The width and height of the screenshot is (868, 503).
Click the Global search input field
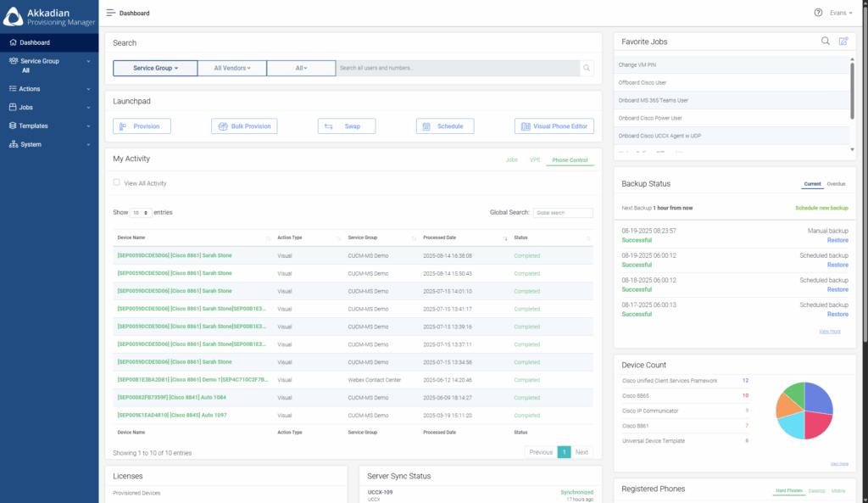563,213
